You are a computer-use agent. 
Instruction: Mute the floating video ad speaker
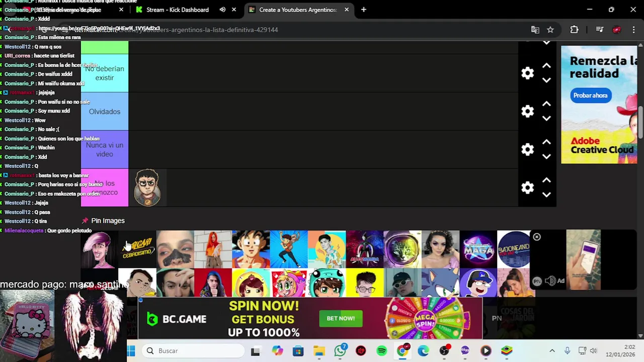pyautogui.click(x=550, y=281)
